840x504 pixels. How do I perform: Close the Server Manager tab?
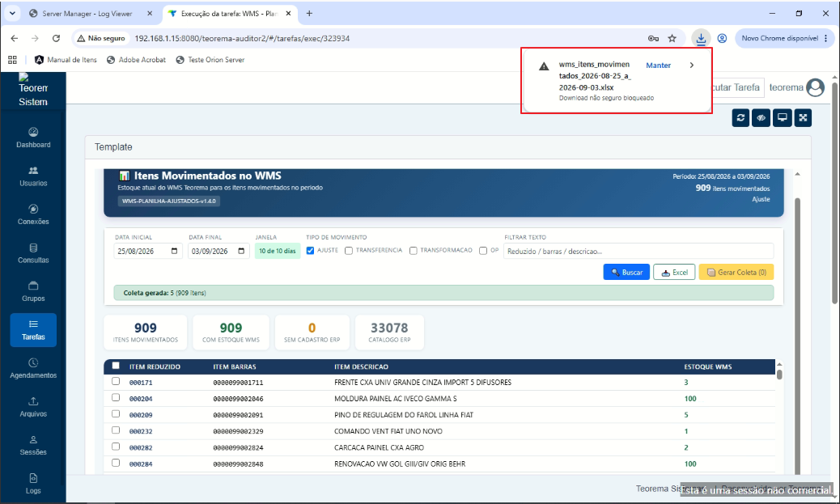tap(150, 14)
